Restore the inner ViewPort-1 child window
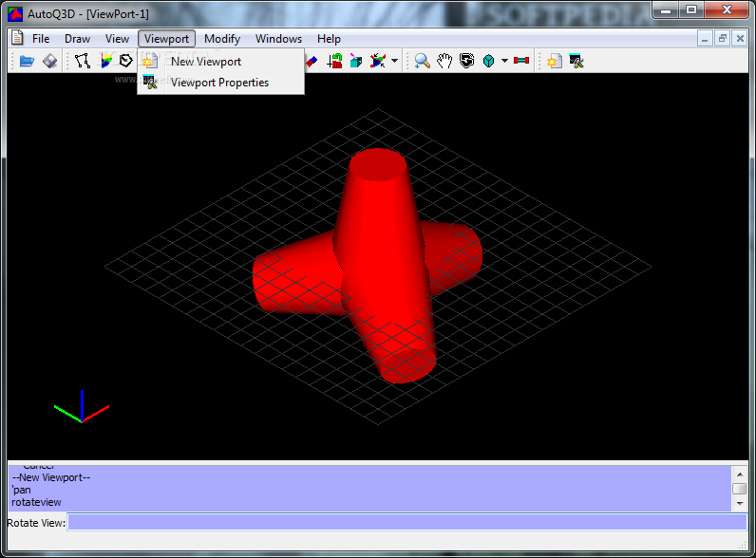The image size is (756, 558). tap(722, 39)
